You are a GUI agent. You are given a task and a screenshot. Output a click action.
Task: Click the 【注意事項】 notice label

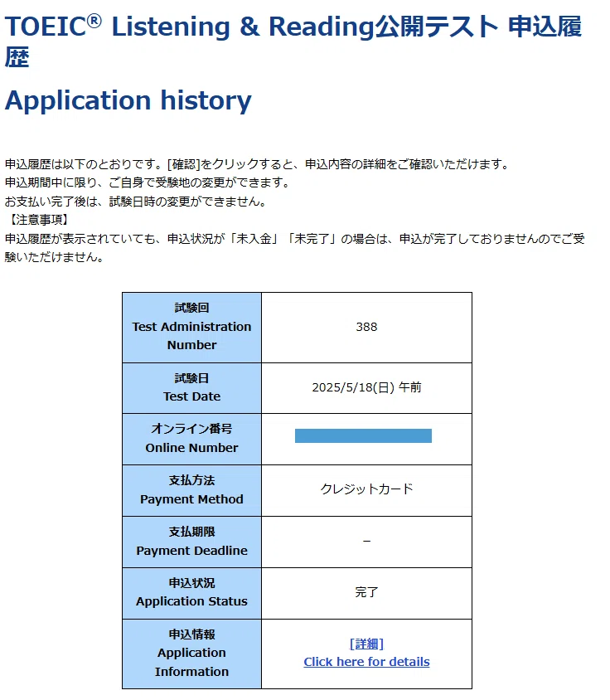tap(38, 220)
